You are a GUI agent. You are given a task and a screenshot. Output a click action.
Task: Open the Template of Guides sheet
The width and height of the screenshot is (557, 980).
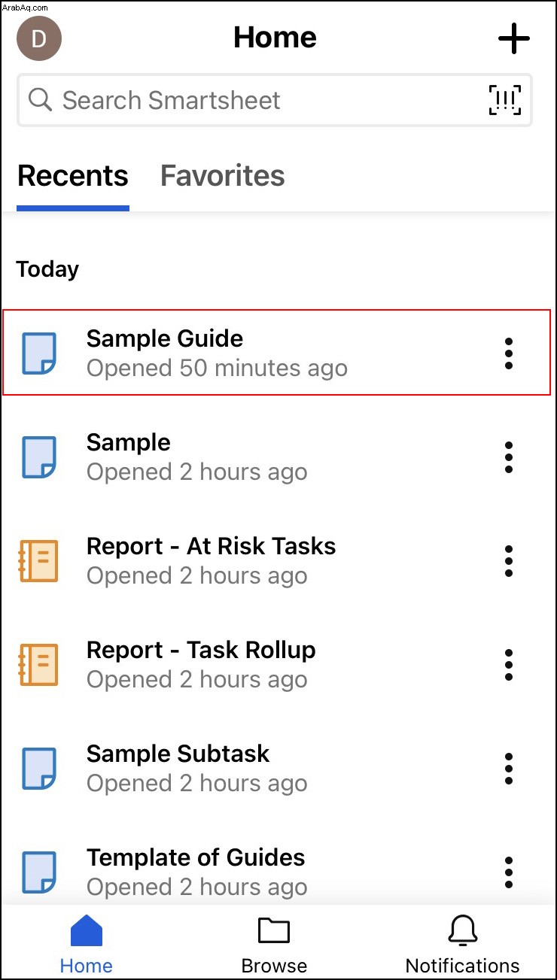point(278,872)
